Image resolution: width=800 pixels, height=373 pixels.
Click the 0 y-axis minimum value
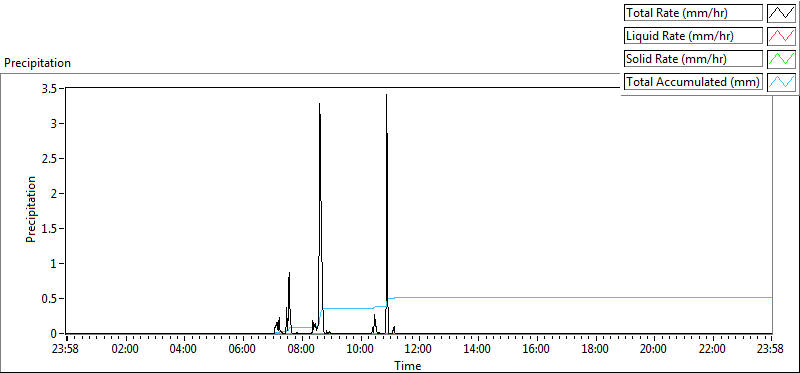55,334
